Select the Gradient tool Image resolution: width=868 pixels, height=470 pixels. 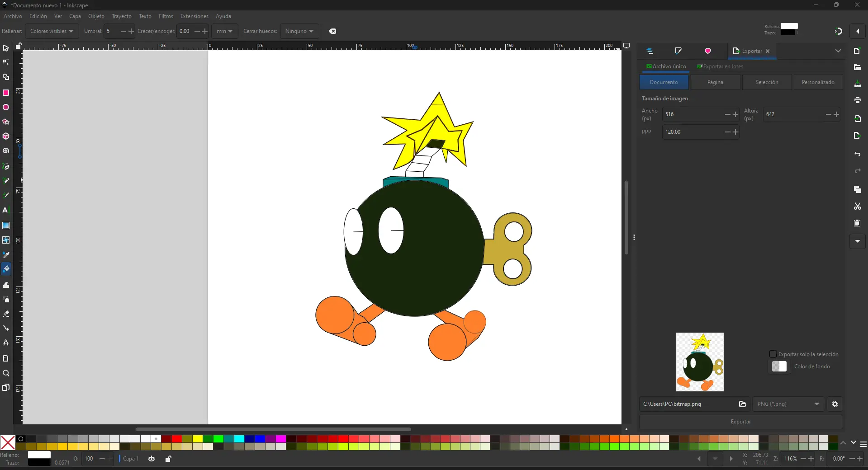click(6, 226)
